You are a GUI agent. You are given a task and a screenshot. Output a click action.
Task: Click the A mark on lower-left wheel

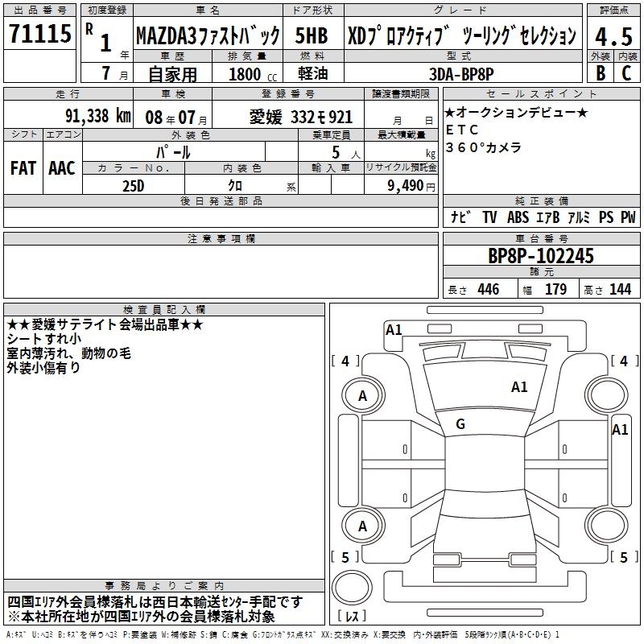(x=362, y=526)
